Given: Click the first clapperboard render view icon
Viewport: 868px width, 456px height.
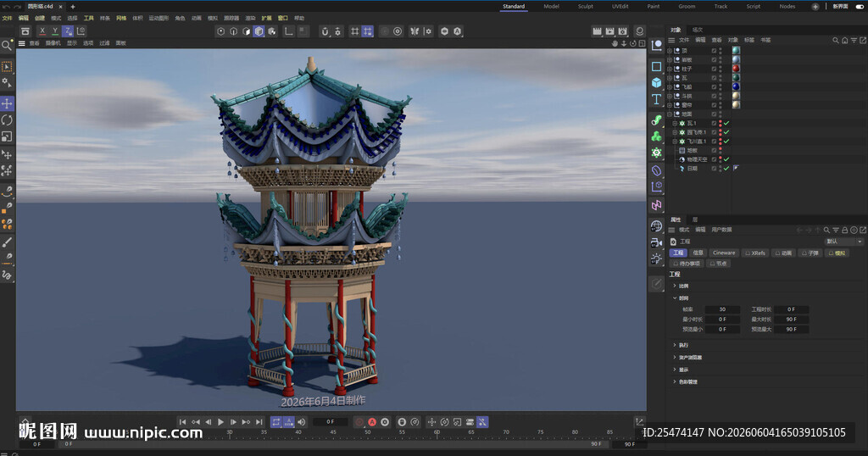Looking at the screenshot, I should pyautogui.click(x=597, y=31).
